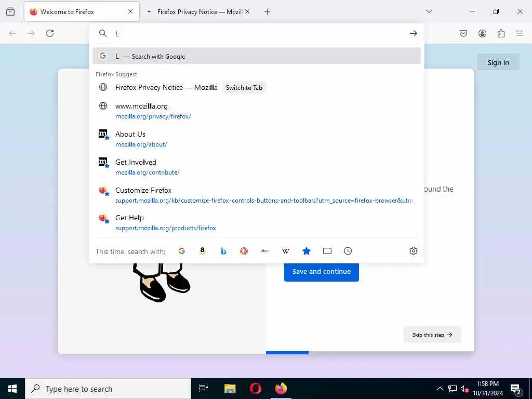Open the Firefox account icon

482,33
